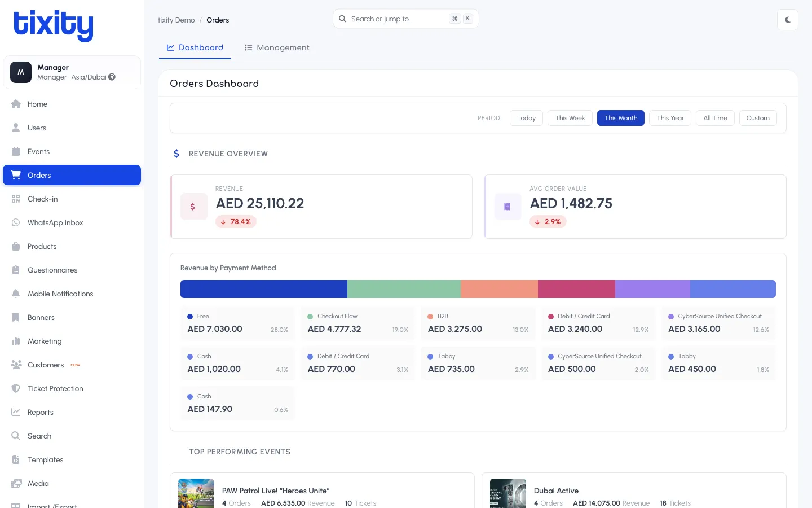
Task: Toggle dark mode moon button
Action: [788, 20]
